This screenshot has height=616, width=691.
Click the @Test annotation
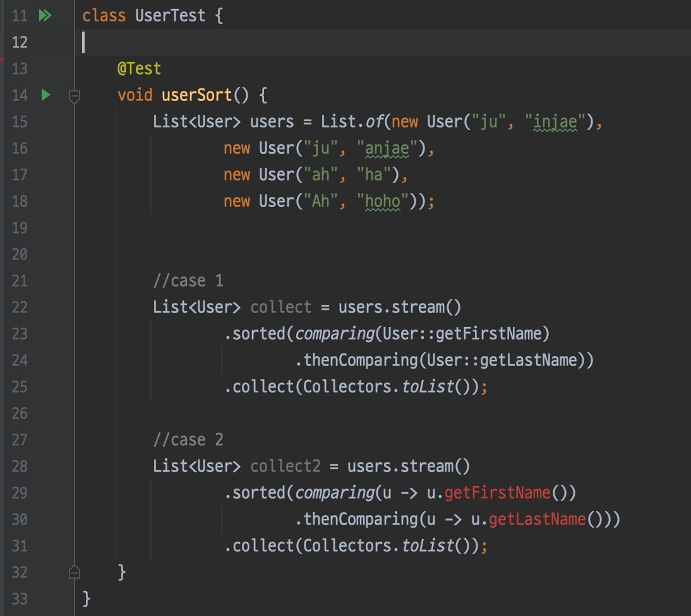pos(139,69)
